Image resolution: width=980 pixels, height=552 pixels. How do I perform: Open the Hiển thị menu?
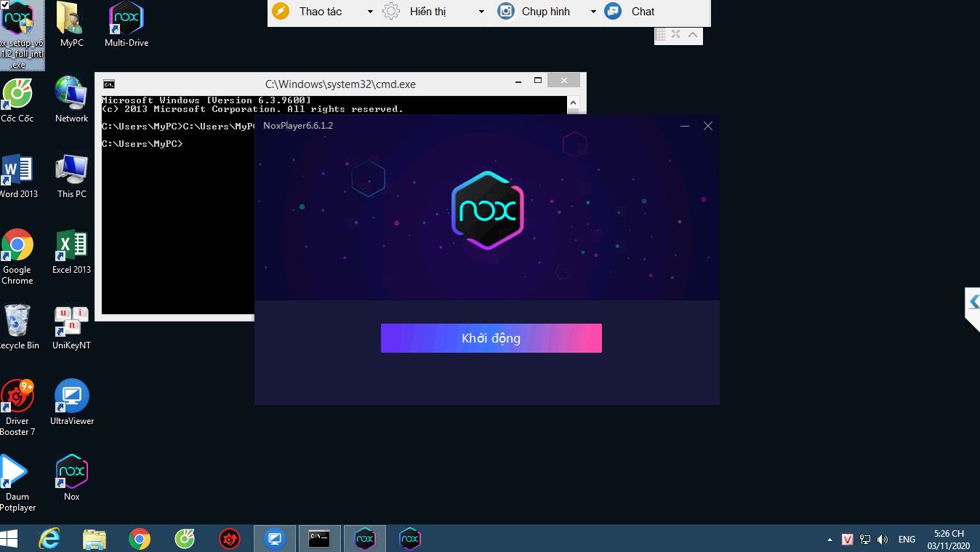click(x=427, y=12)
